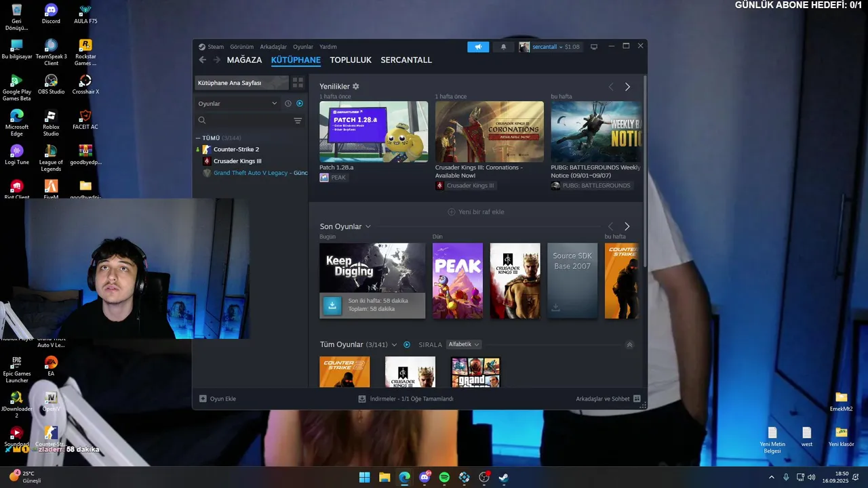Viewport: 868px width, 488px height.
Task: Open the SERCANTALL profile tab
Action: [x=406, y=60]
